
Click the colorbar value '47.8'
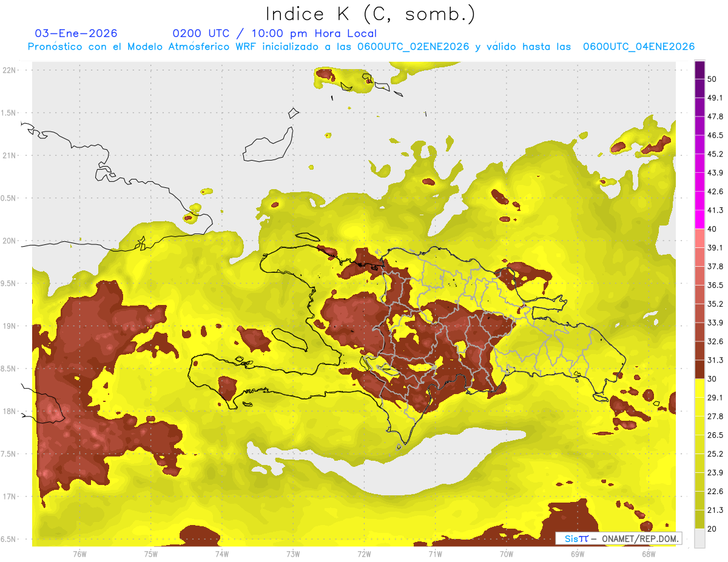(x=715, y=116)
